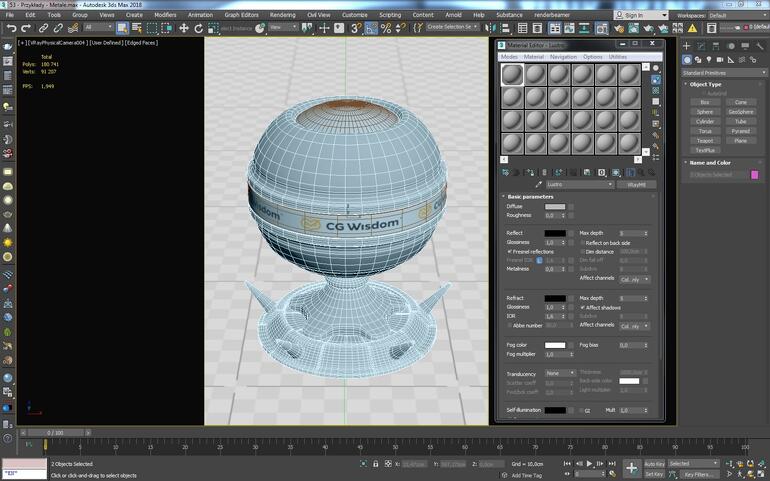Click the yellow warning triangle icon
This screenshot has width=770, height=481.
tap(692, 28)
